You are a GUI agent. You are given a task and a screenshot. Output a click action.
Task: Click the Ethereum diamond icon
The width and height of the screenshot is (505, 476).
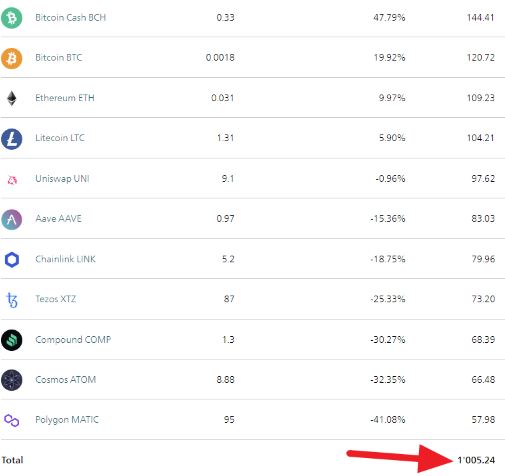12,98
